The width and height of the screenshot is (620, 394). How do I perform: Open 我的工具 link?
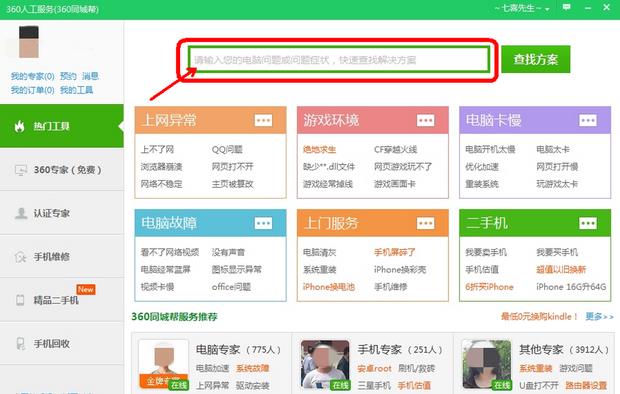click(76, 90)
